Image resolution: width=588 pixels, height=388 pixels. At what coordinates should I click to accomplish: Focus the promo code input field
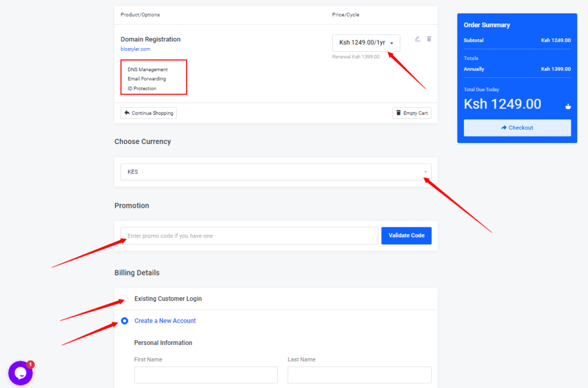[x=249, y=235]
